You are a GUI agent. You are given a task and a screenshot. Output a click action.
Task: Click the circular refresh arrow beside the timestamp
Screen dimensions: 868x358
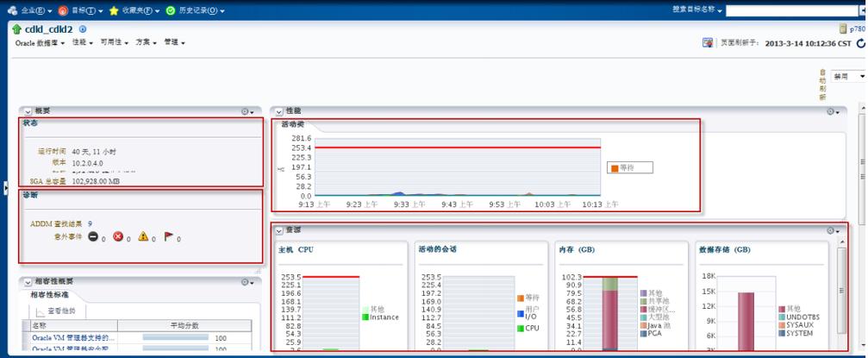(861, 43)
